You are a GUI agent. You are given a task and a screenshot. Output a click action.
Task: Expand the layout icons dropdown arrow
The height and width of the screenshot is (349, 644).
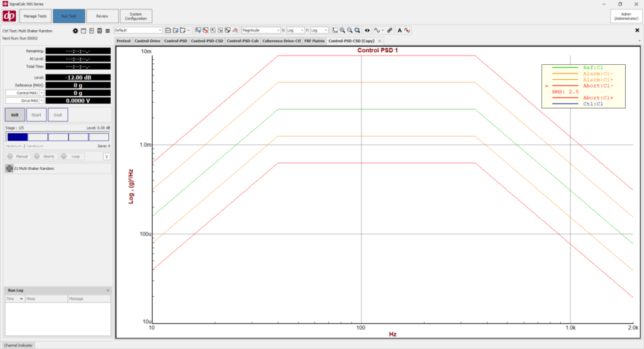[x=189, y=30]
